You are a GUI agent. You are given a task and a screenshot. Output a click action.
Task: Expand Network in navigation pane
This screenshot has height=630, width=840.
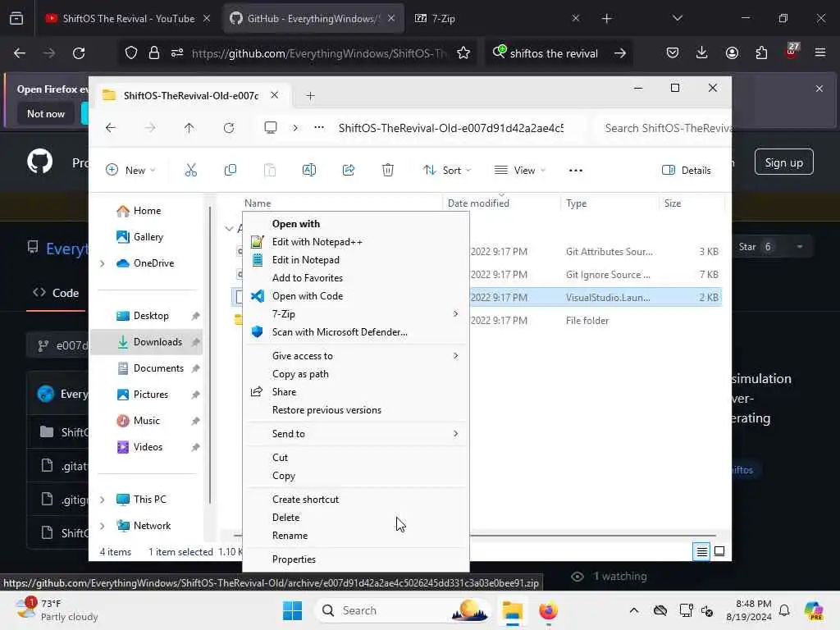tap(103, 526)
